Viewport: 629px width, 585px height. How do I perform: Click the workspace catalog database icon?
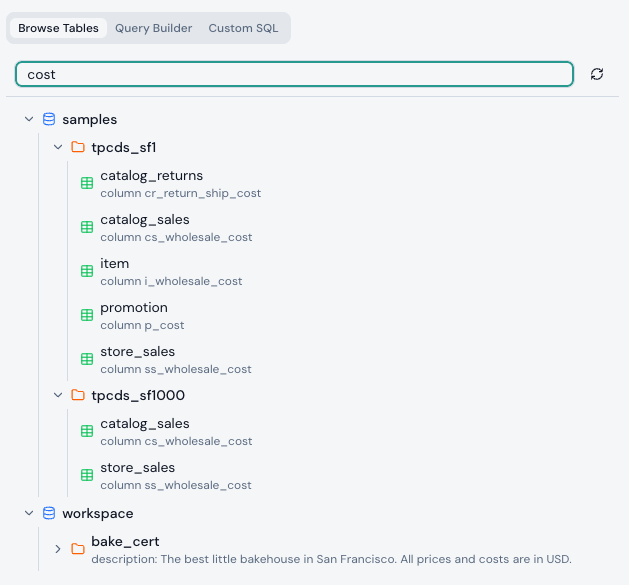pos(49,513)
